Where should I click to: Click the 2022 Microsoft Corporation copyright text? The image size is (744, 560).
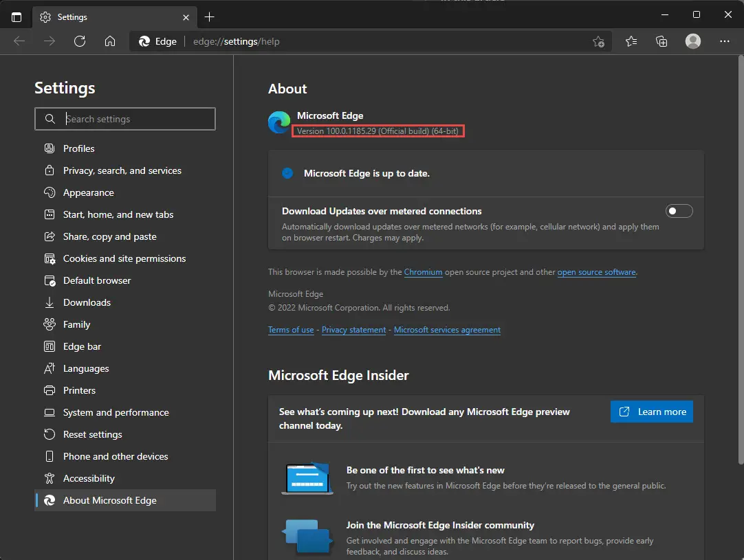359,308
